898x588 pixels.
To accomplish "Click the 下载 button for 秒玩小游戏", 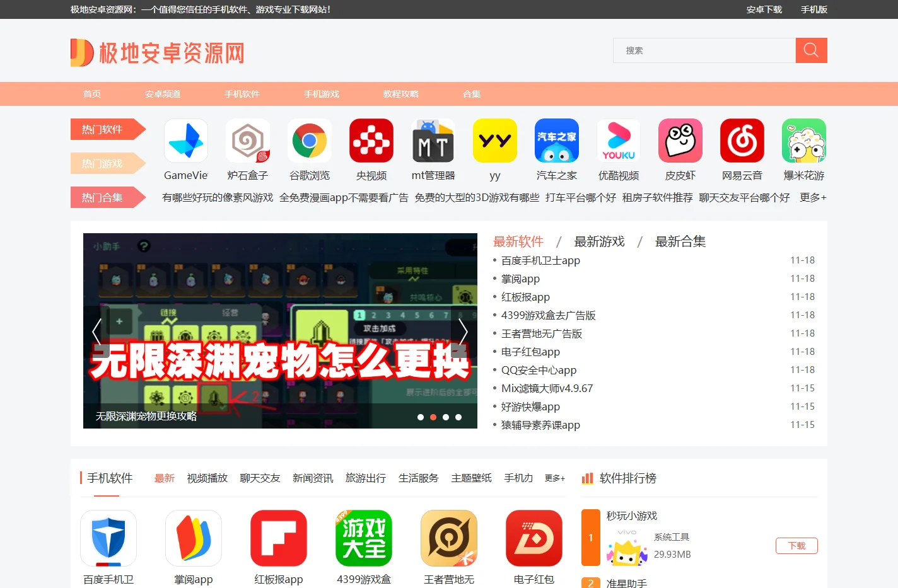I will (796, 546).
